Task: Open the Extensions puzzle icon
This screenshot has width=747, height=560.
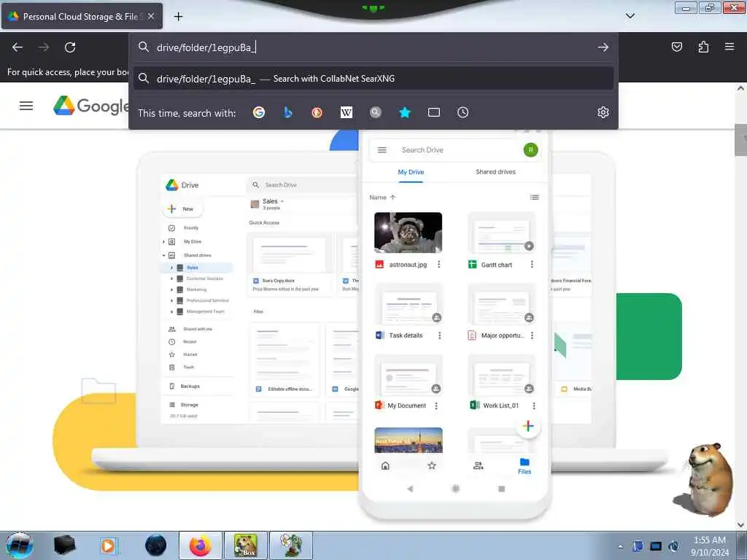Action: point(703,47)
